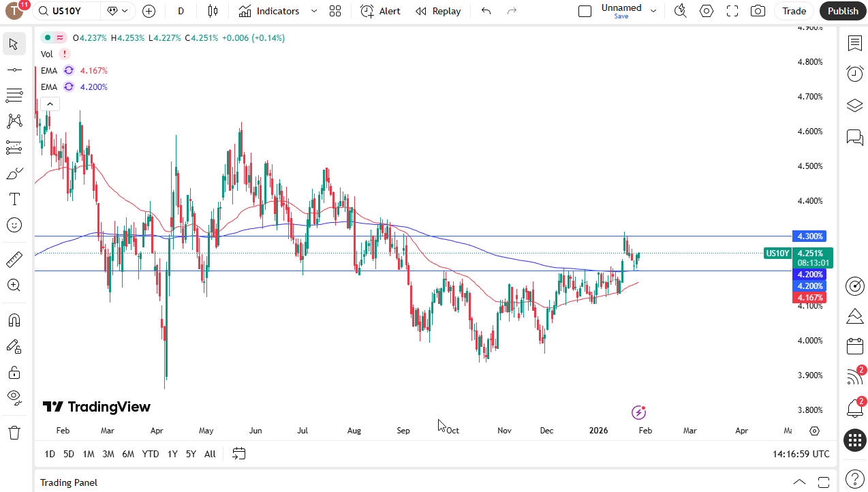Click the Trade button
The width and height of the screenshot is (868, 492).
794,11
